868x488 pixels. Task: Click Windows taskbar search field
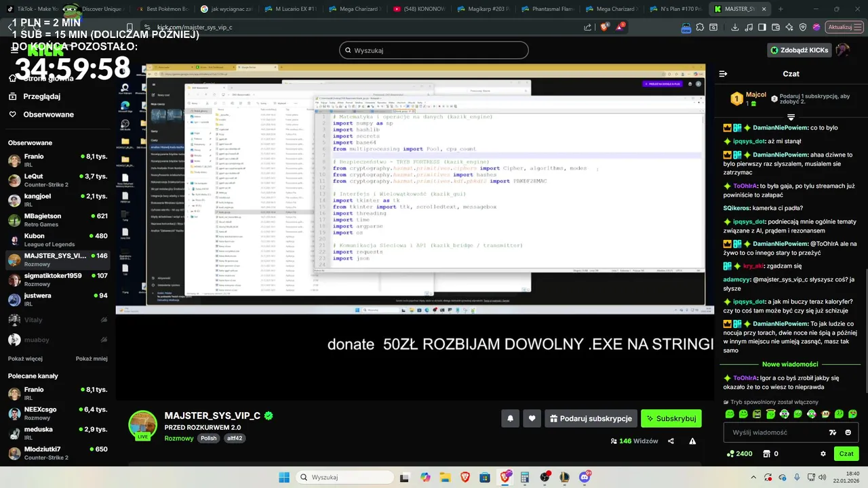tap(345, 477)
